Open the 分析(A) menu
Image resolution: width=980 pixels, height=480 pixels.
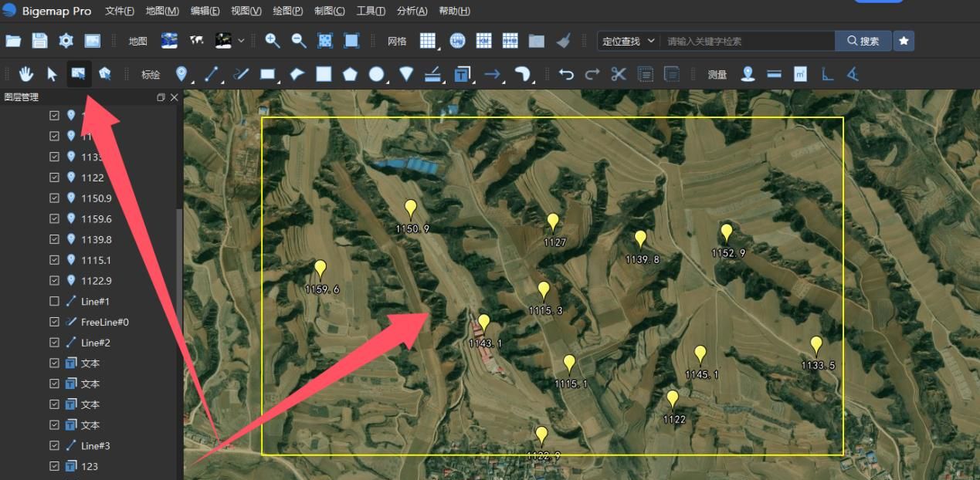412,11
